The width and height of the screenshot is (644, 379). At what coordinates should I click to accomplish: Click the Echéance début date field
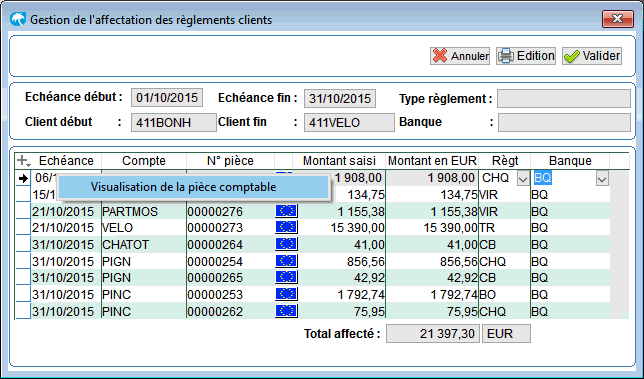click(x=167, y=98)
